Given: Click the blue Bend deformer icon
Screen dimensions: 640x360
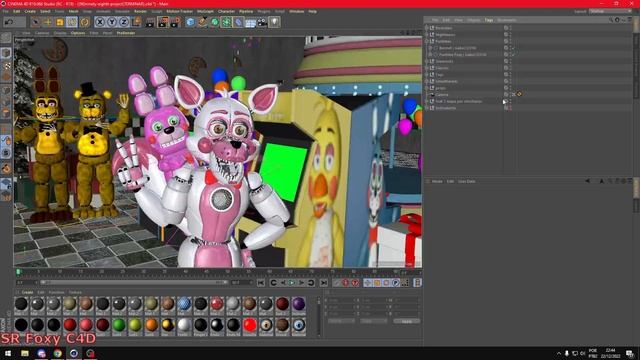Looking at the screenshot, I should pos(238,22).
